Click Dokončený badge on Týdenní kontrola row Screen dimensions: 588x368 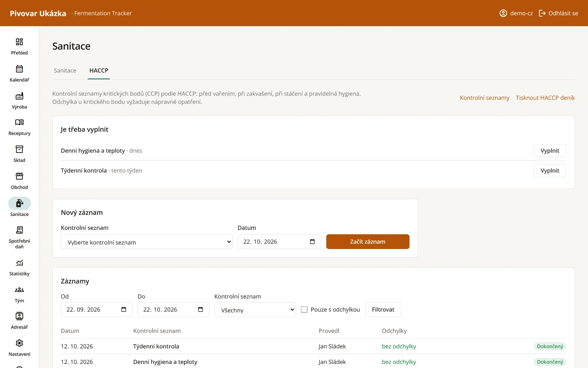[x=550, y=346]
